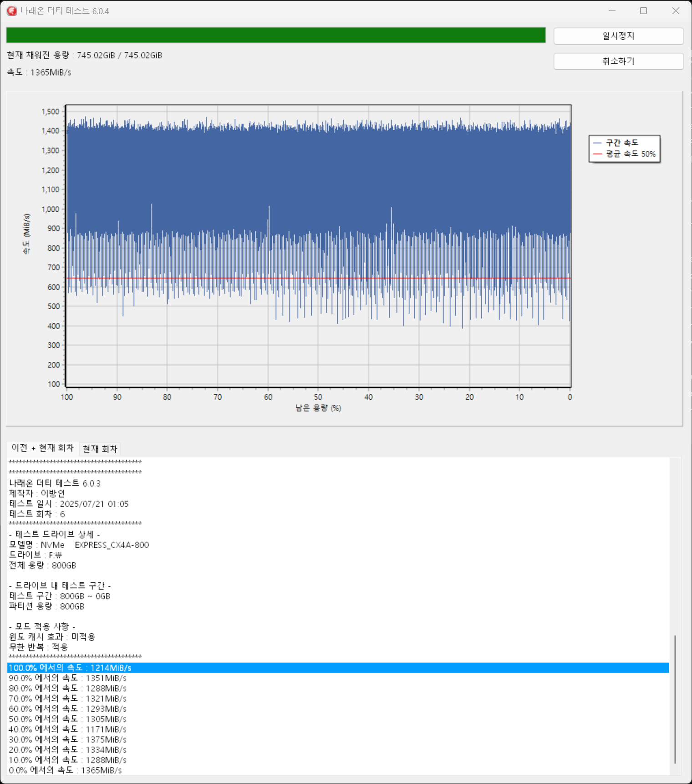This screenshot has height=784, width=692.
Task: Select the 이전 + 현재 회차 tab
Action: coord(42,448)
